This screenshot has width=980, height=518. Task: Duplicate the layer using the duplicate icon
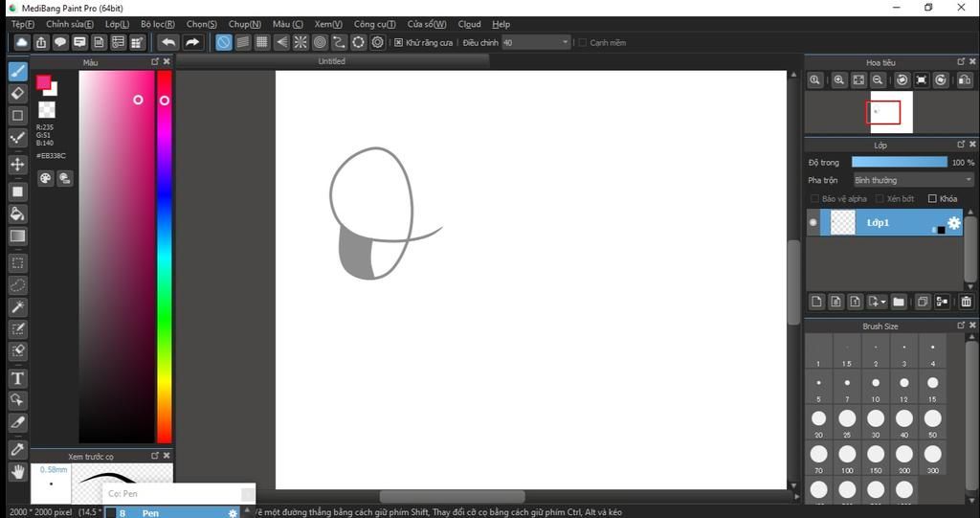[923, 302]
